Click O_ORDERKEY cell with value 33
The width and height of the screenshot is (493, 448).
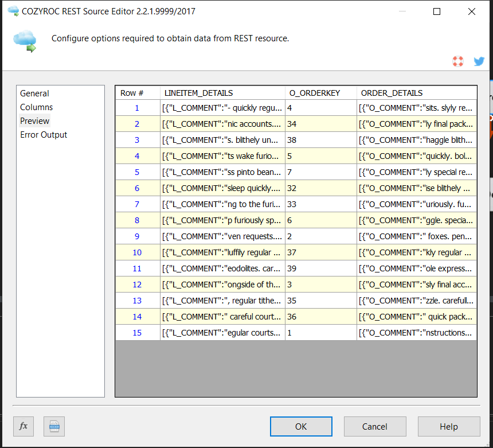point(321,204)
